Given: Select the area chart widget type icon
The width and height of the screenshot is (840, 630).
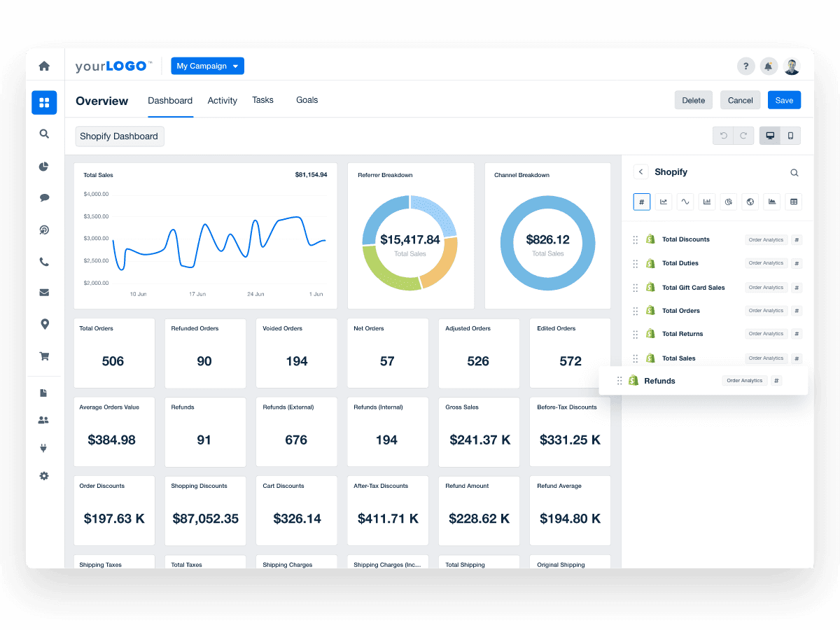Looking at the screenshot, I should coord(771,202).
